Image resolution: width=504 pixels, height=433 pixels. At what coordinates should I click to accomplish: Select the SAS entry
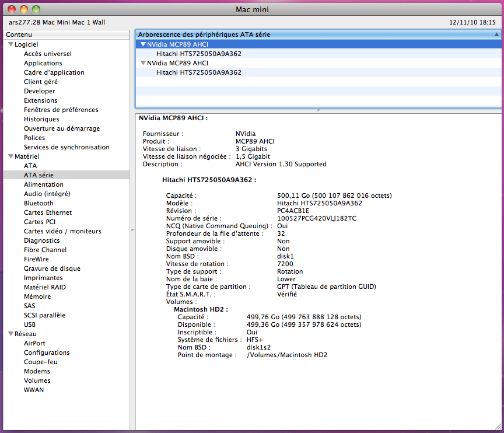30,305
